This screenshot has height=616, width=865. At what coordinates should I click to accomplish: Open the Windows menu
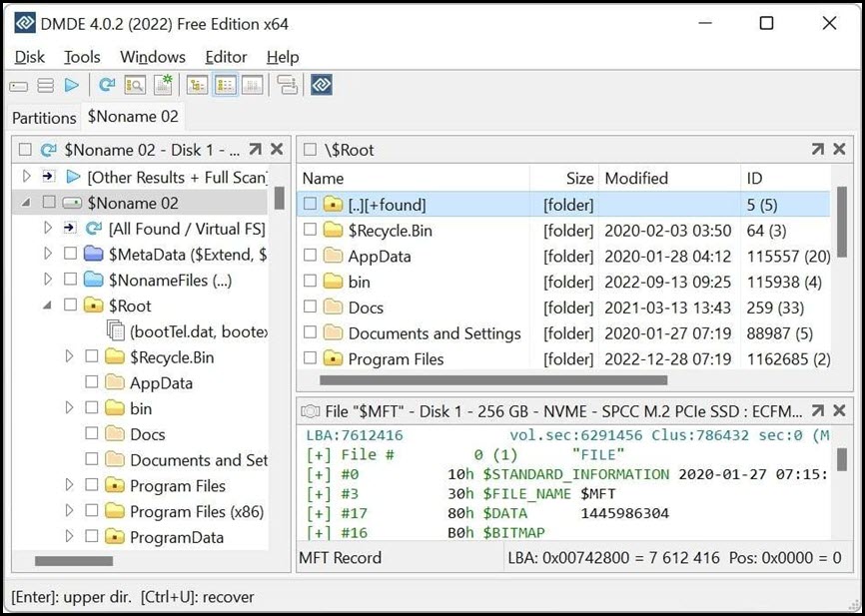point(153,57)
